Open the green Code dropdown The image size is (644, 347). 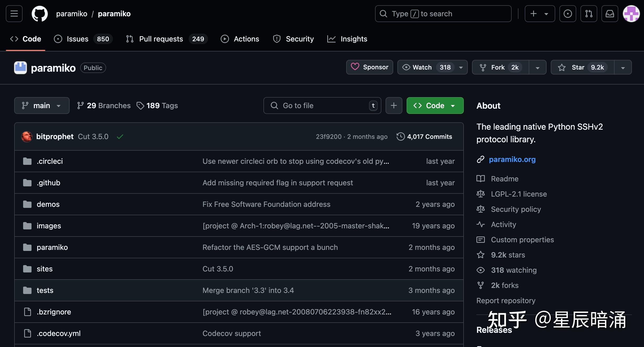tap(435, 106)
